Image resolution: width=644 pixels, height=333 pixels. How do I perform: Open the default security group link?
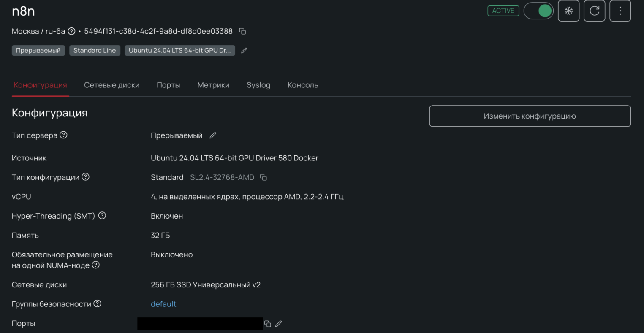tap(163, 304)
